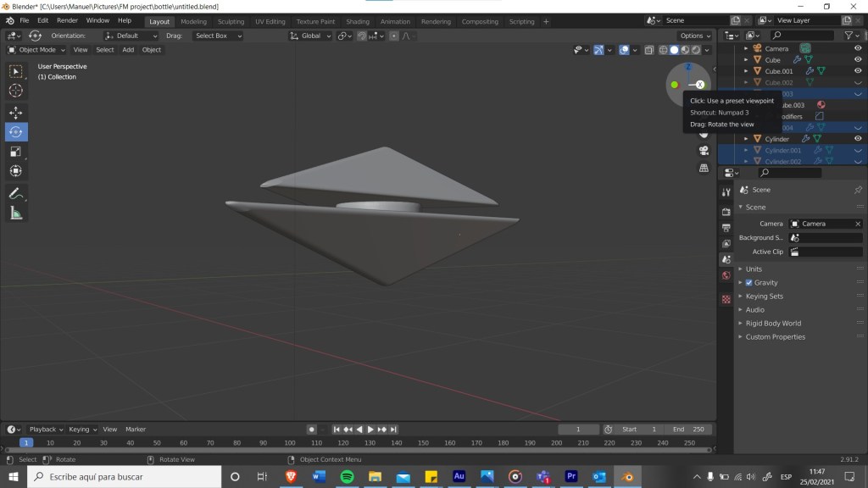Choose the Cursor tool
868x488 pixels.
[x=16, y=91]
